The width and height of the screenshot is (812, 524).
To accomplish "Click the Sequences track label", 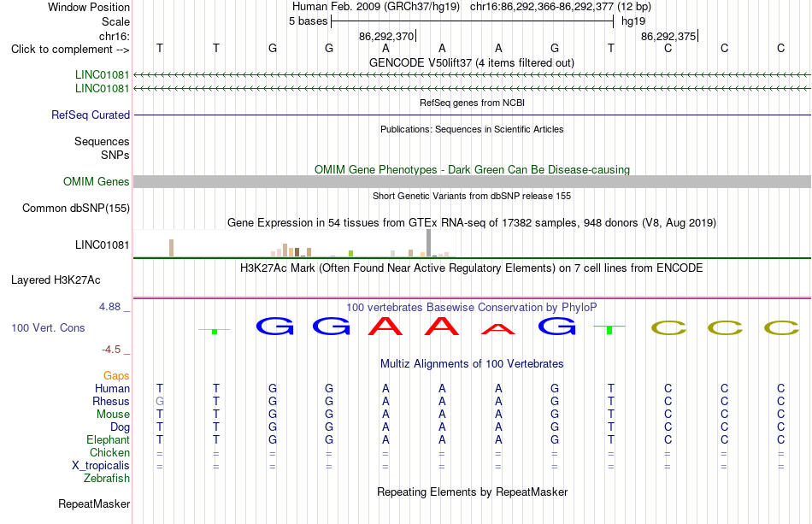I will tap(102, 141).
